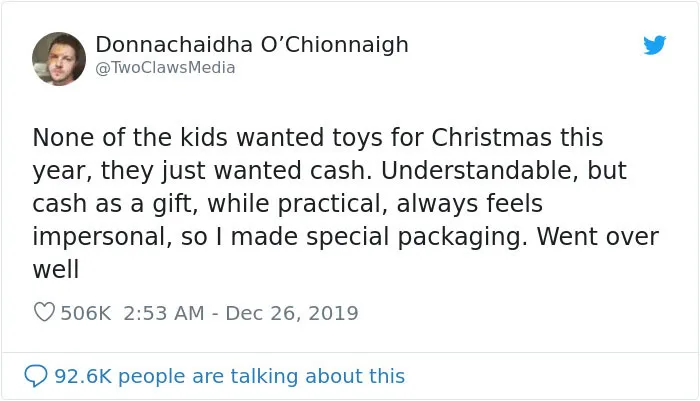Click the word "impersonal" in tweet
Viewport: 700px width, 401px height.
(102, 237)
